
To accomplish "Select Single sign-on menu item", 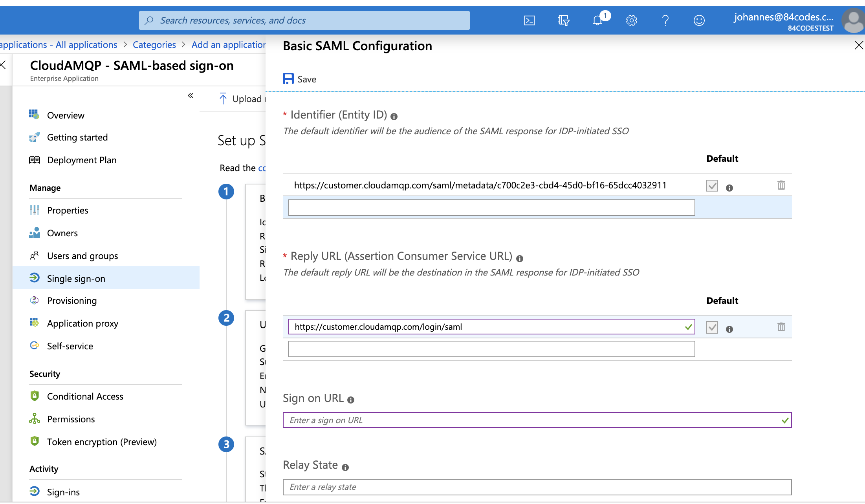I will pyautogui.click(x=106, y=278).
